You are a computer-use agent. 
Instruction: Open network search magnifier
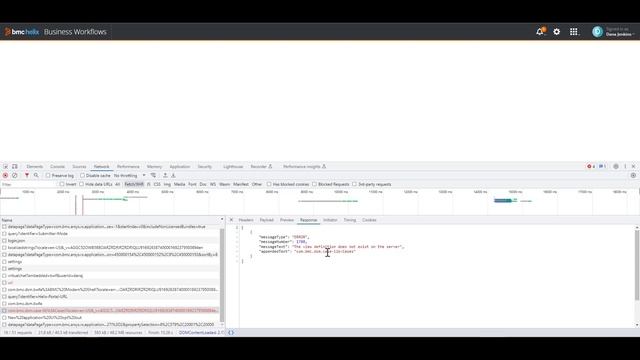[x=36, y=176]
